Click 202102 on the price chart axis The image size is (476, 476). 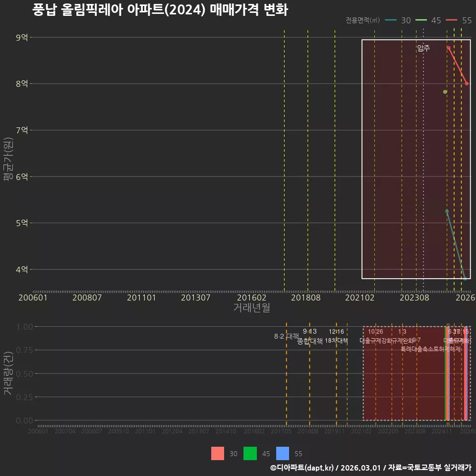360,297
